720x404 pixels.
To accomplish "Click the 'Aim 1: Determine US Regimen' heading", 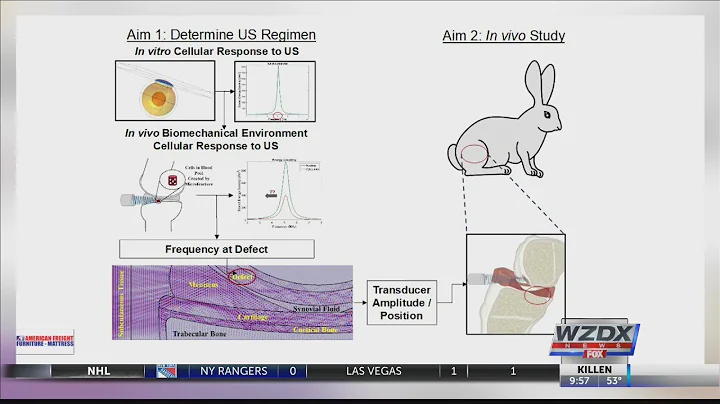I will pyautogui.click(x=221, y=35).
